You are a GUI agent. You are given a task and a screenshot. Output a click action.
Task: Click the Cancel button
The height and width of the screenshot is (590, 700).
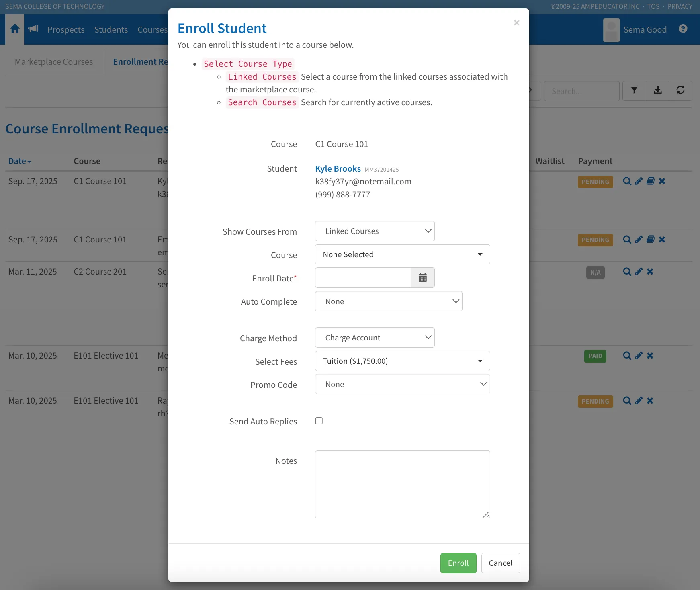[x=501, y=563]
